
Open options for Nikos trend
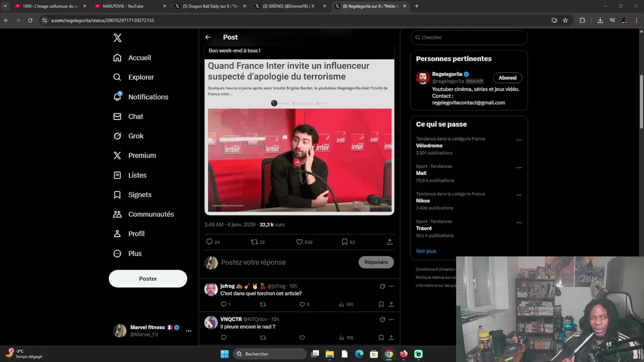[x=519, y=195]
